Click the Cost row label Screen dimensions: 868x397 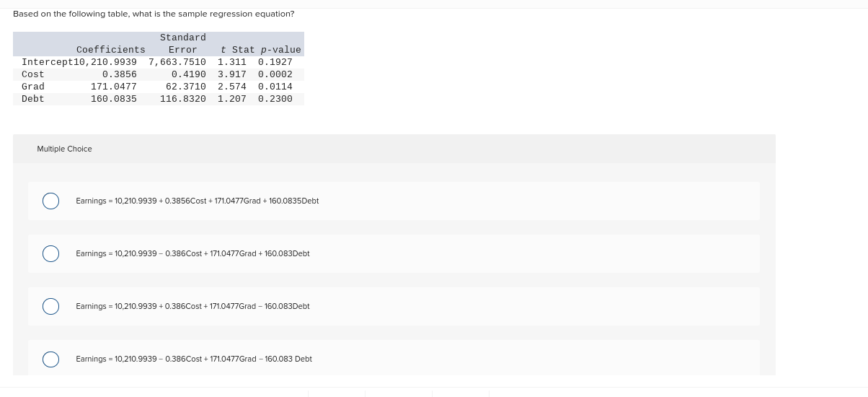pos(33,74)
